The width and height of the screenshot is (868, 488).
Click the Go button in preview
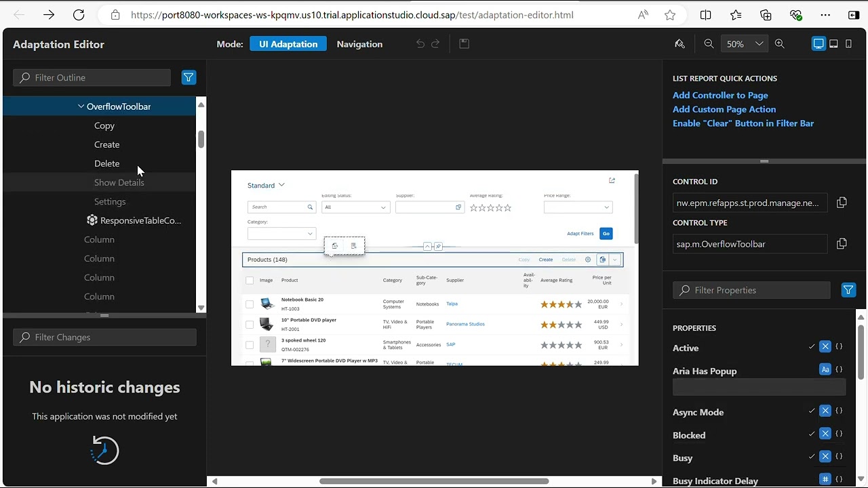tap(606, 234)
